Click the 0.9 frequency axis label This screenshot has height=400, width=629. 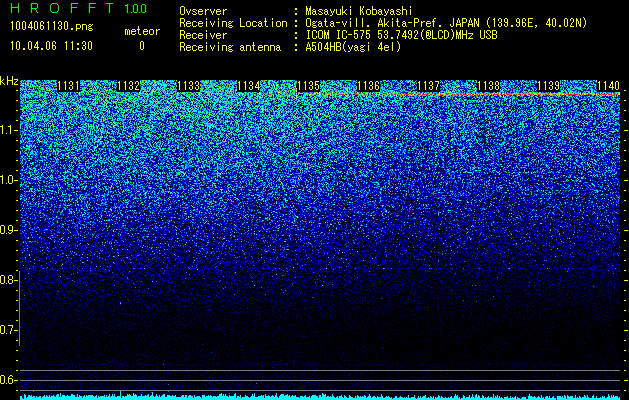(8, 230)
